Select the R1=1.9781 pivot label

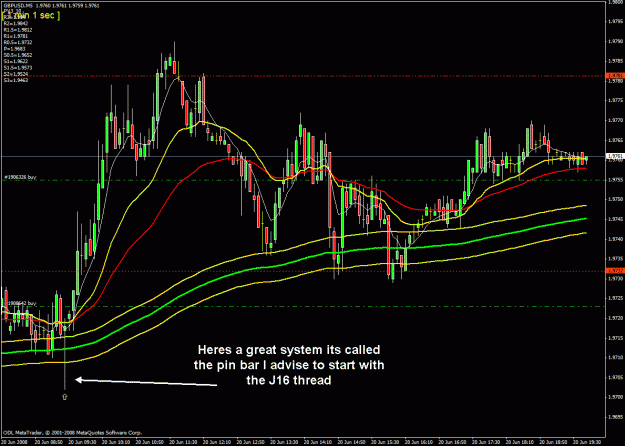[x=16, y=36]
